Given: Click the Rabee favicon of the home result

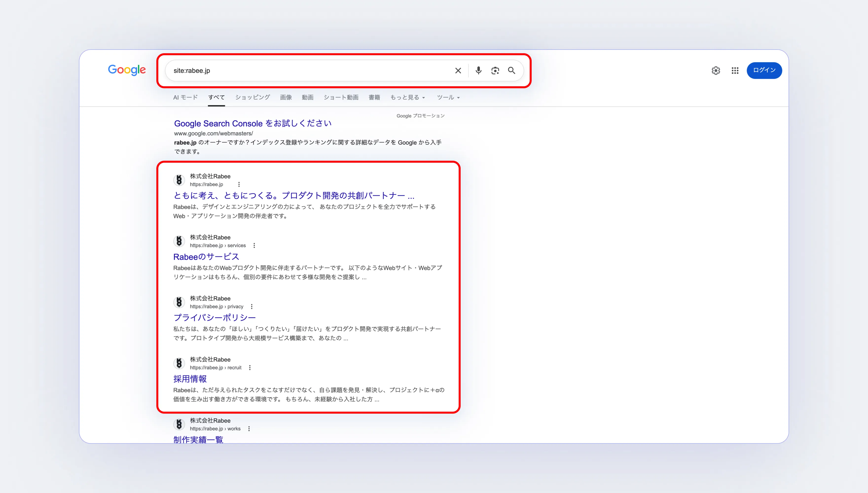Looking at the screenshot, I should [179, 180].
